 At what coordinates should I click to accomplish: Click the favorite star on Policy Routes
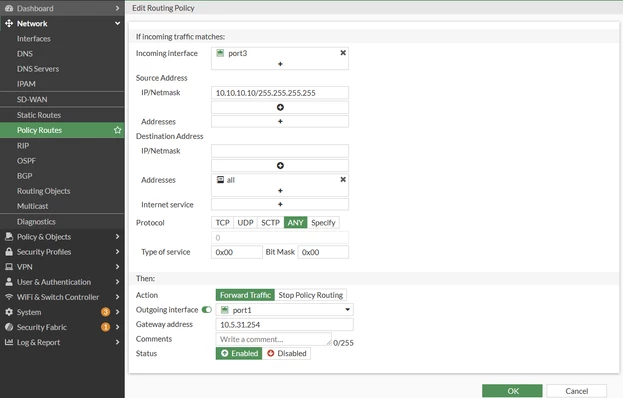[x=117, y=130]
